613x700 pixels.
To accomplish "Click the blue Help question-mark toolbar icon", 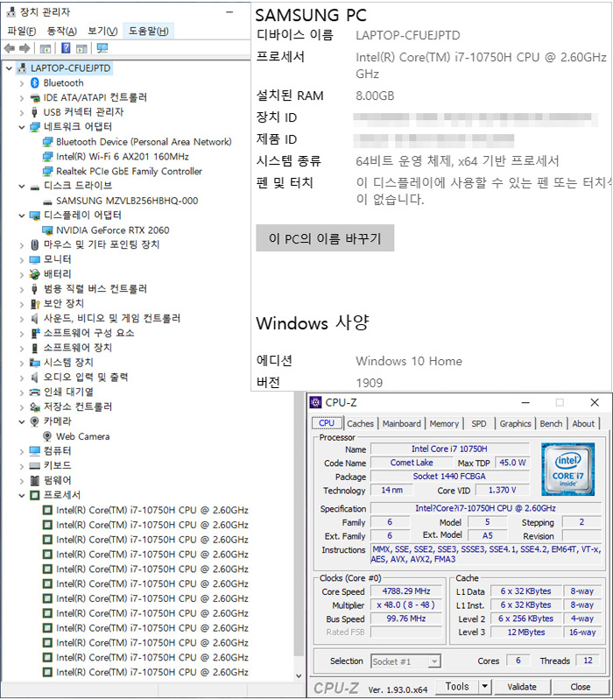I will point(66,48).
